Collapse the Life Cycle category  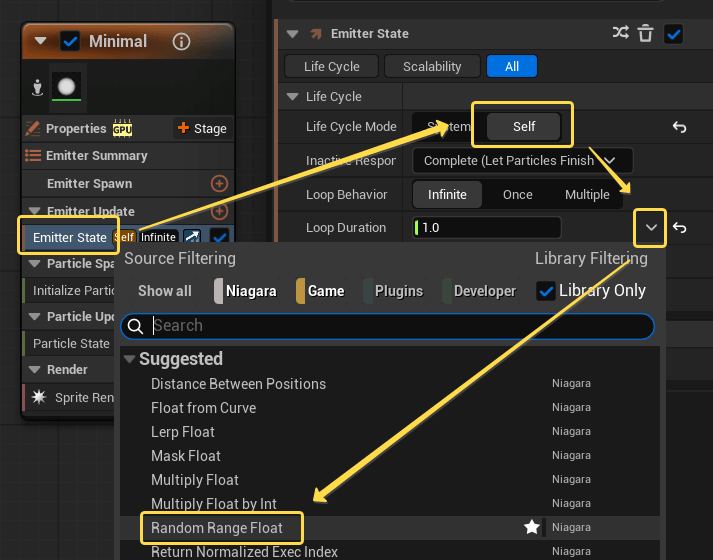pos(292,97)
